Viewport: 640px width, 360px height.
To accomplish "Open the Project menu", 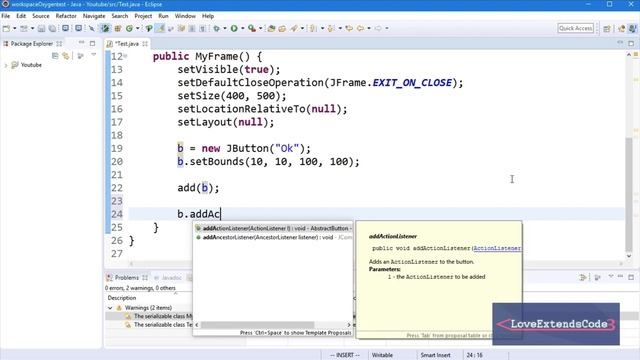I will click(143, 16).
